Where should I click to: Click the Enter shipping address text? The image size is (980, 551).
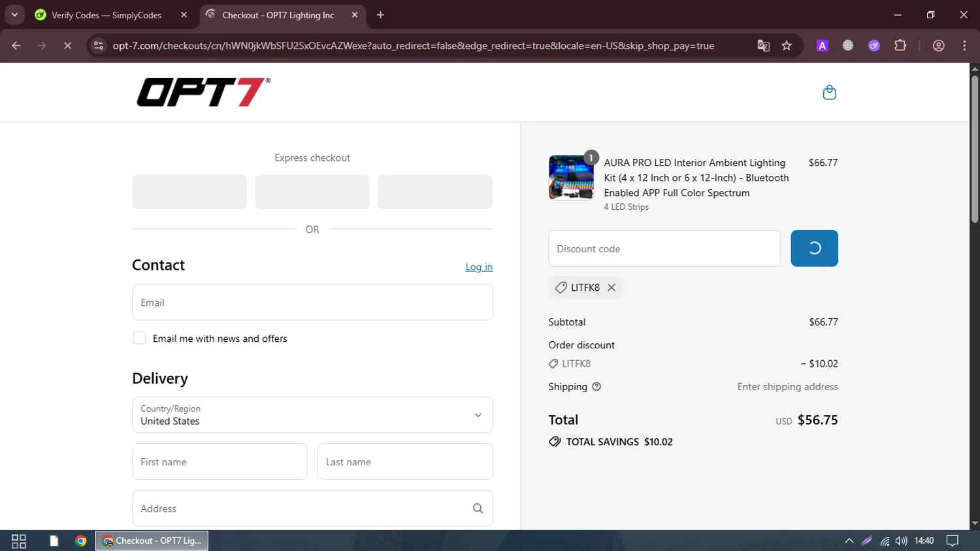point(788,387)
